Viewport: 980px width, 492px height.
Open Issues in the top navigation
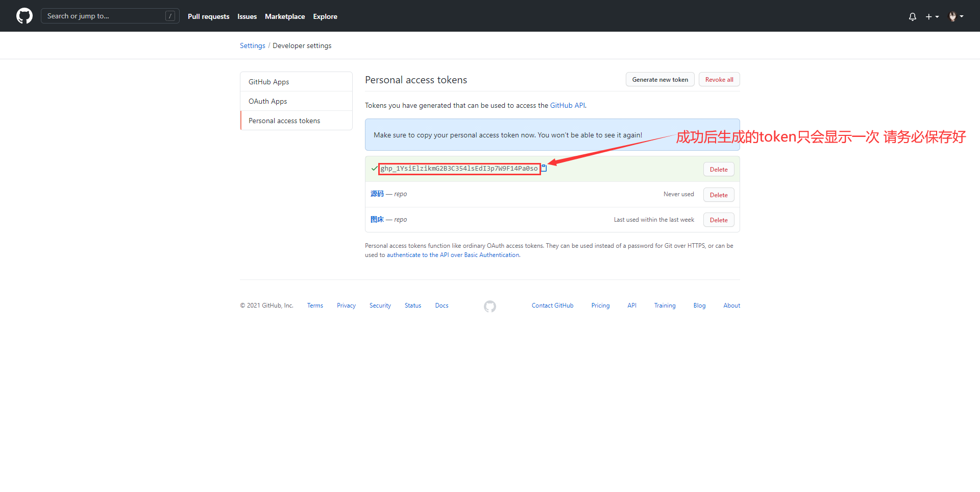pos(247,16)
